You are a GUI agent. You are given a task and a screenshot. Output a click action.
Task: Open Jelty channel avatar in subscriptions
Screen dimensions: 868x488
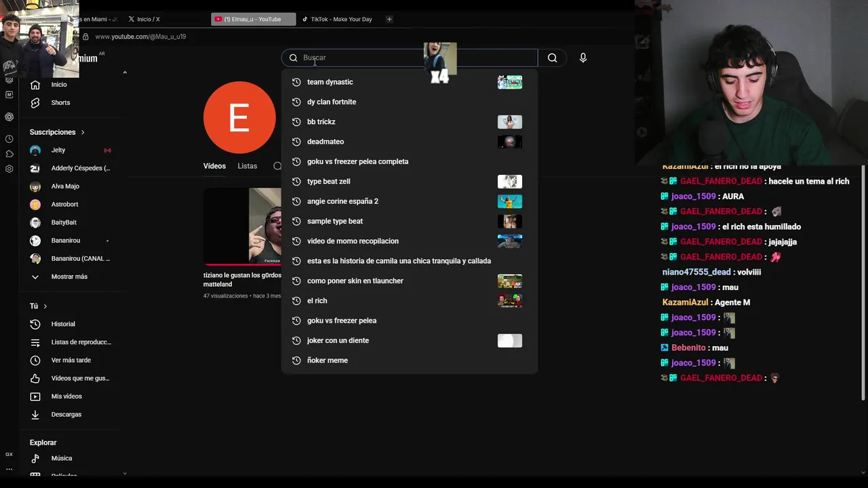pos(35,150)
